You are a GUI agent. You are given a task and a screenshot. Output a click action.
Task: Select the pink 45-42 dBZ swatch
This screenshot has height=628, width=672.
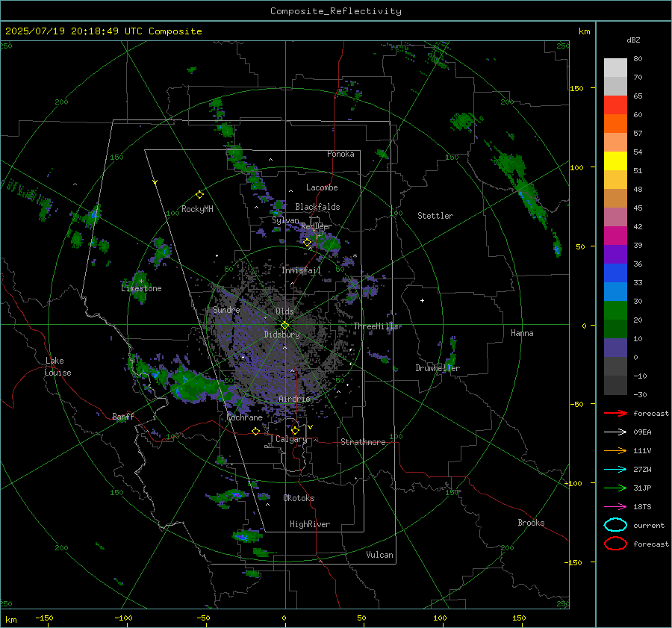[x=615, y=217]
